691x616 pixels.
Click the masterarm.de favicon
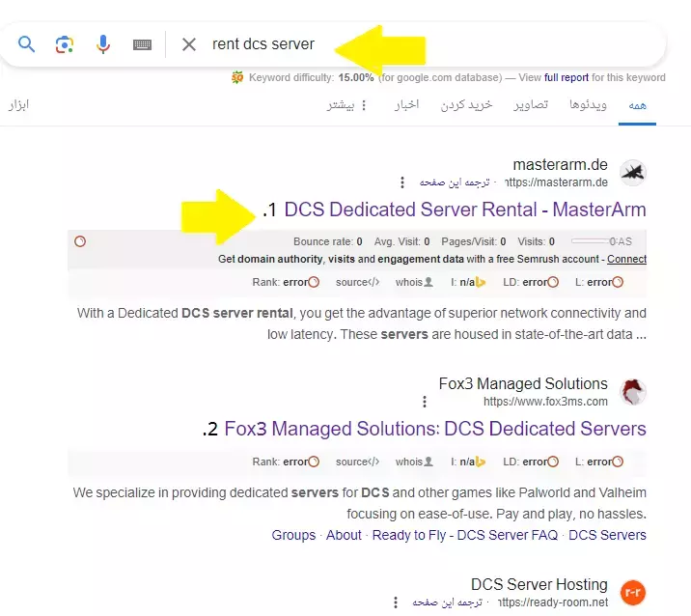click(633, 173)
